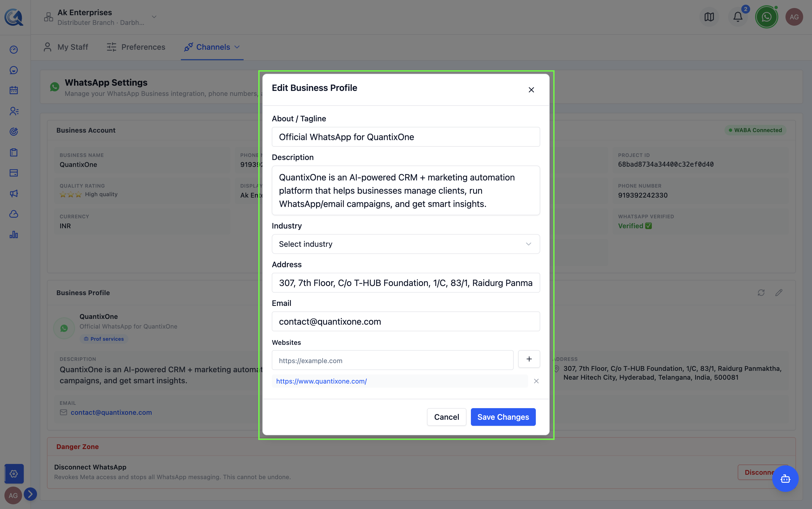Click the AG avatar at sidebar bottom
The width and height of the screenshot is (812, 509).
(13, 495)
